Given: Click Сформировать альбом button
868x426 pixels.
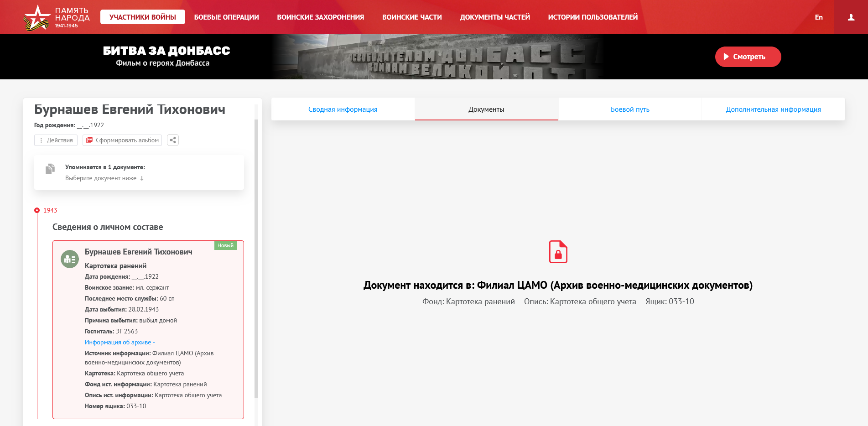Looking at the screenshot, I should (122, 140).
